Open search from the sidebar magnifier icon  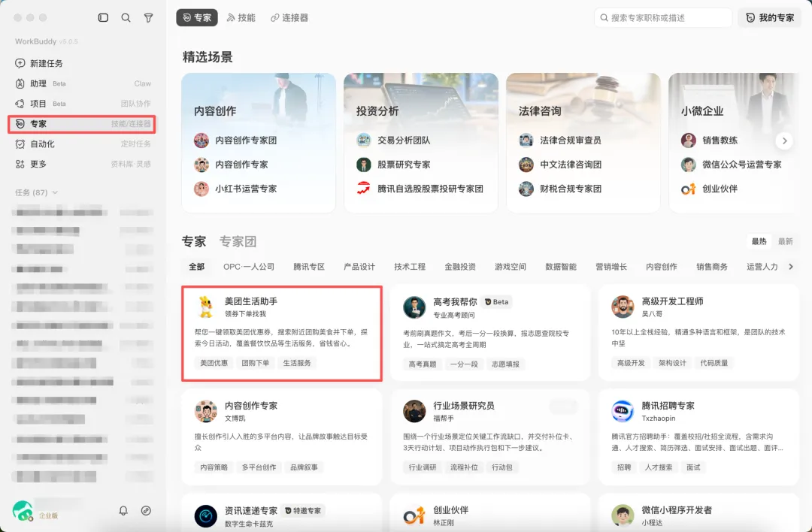coord(126,17)
